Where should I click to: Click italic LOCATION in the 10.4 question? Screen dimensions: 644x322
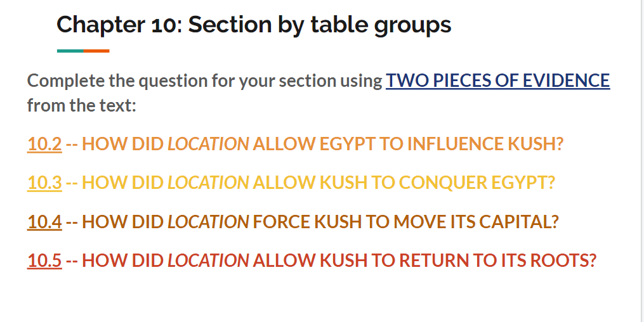point(208,221)
